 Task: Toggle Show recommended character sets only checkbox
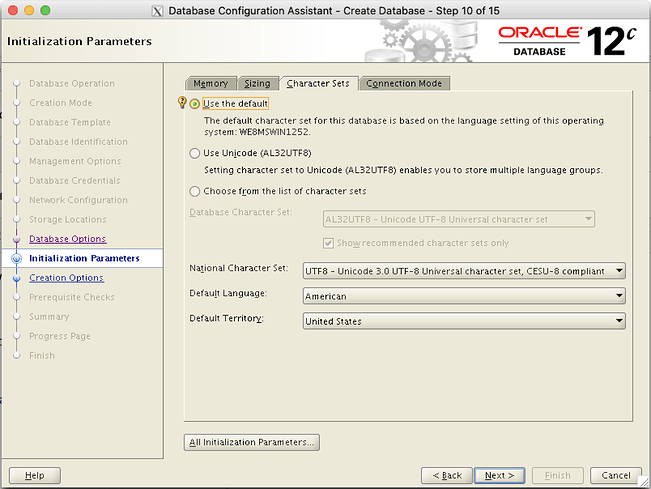[x=328, y=243]
